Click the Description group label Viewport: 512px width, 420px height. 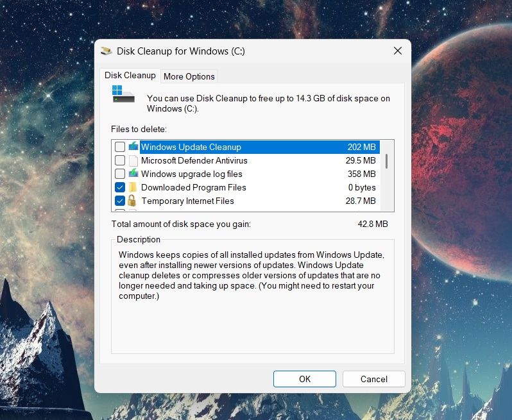(139, 240)
